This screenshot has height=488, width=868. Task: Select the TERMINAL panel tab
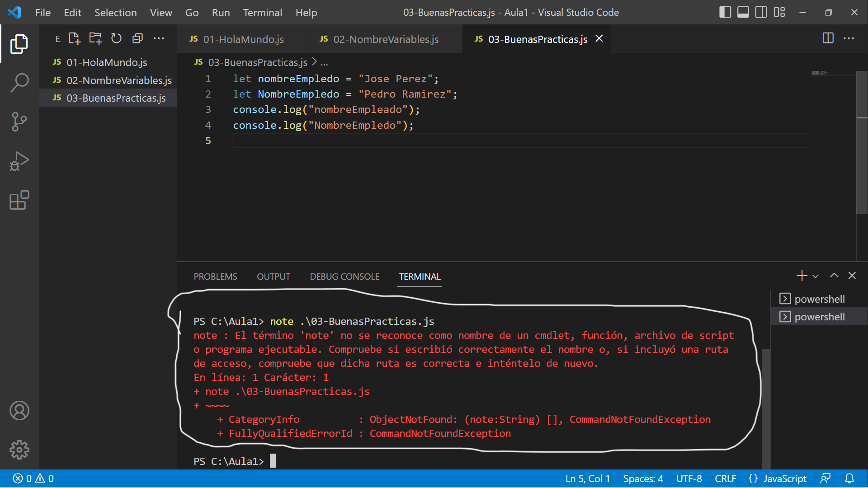coord(420,277)
